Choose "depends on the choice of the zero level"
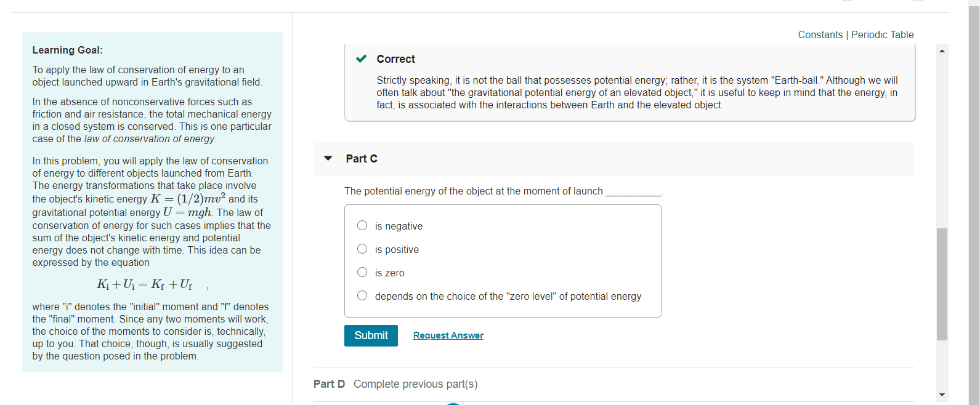 click(362, 295)
